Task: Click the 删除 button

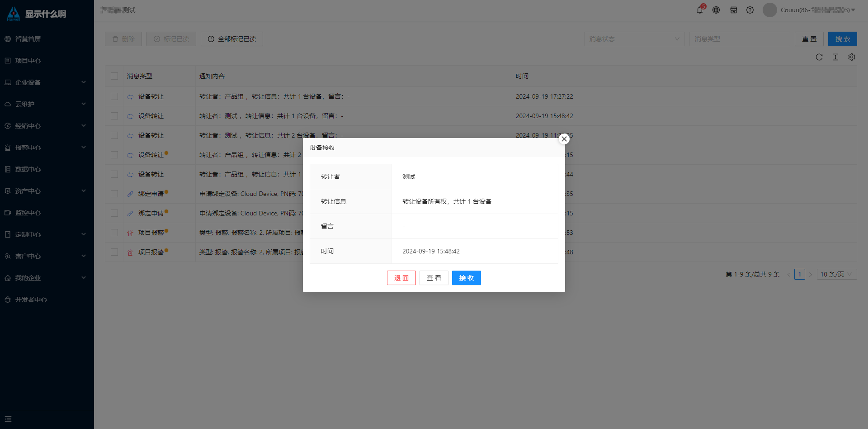Action: click(x=123, y=39)
